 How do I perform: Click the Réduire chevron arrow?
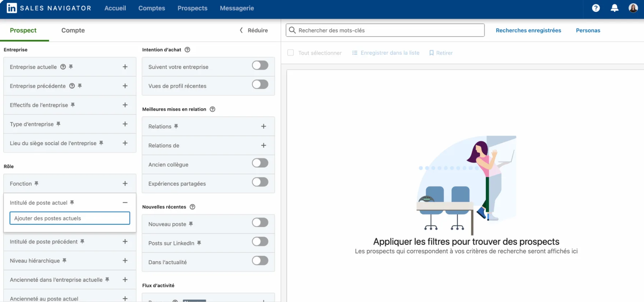click(x=241, y=30)
